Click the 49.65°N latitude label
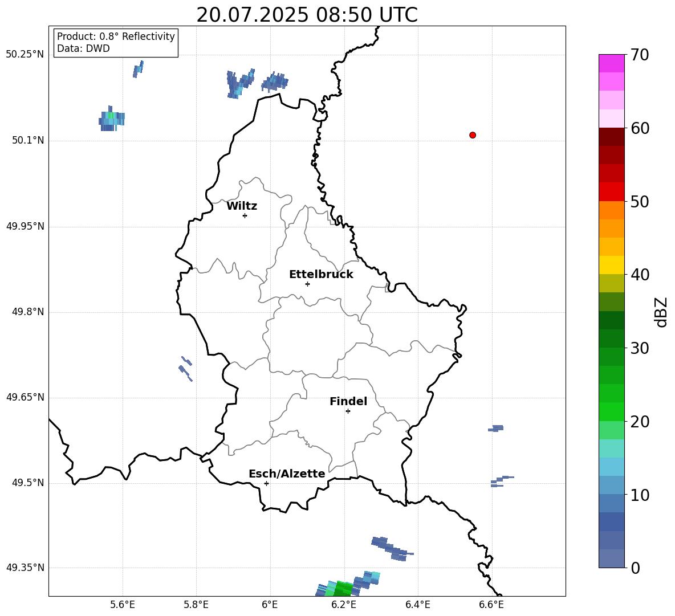The image size is (675, 616). [x=25, y=397]
